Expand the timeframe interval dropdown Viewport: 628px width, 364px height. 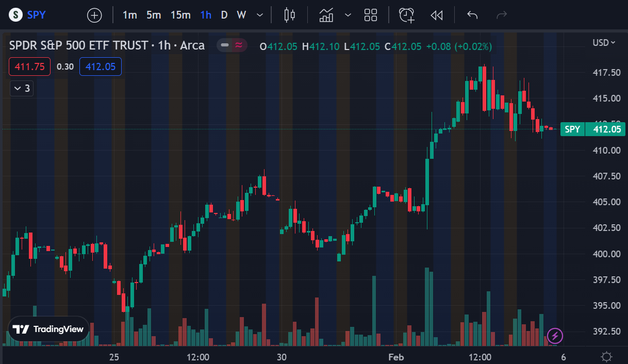click(260, 15)
